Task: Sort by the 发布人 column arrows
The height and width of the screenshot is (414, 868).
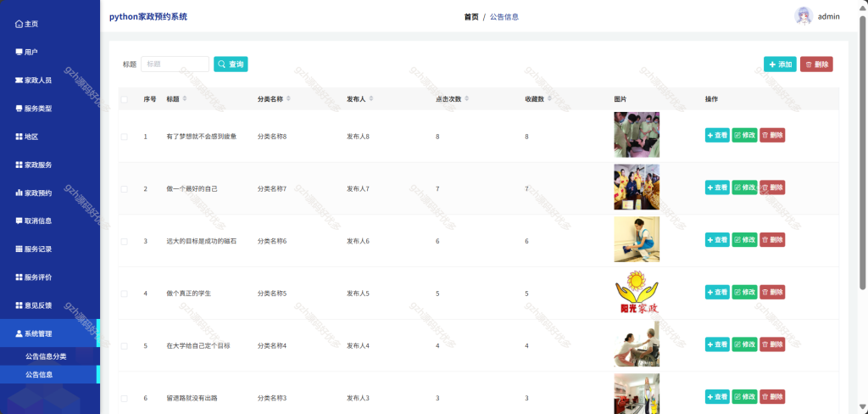Action: pyautogui.click(x=371, y=98)
